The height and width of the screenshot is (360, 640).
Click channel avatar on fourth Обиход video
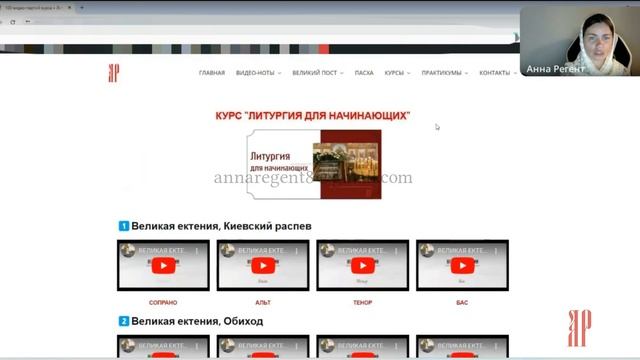(427, 345)
